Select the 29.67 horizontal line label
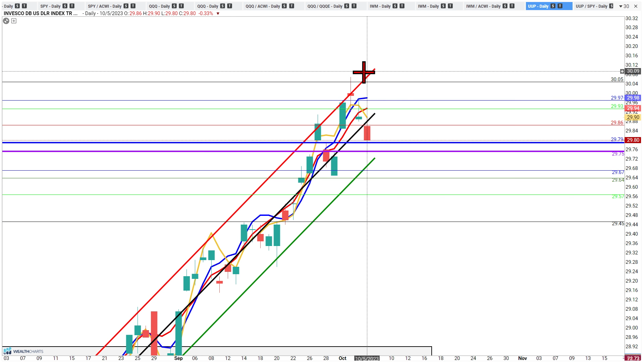 pyautogui.click(x=618, y=172)
